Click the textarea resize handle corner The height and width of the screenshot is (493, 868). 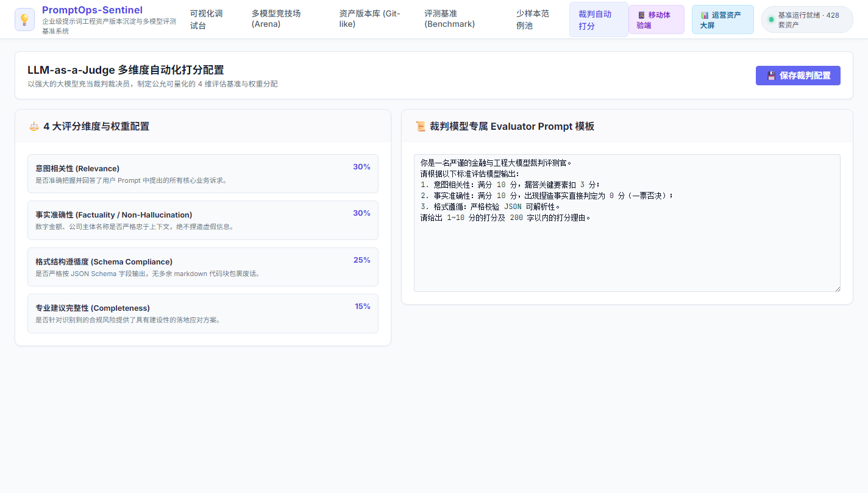[837, 288]
